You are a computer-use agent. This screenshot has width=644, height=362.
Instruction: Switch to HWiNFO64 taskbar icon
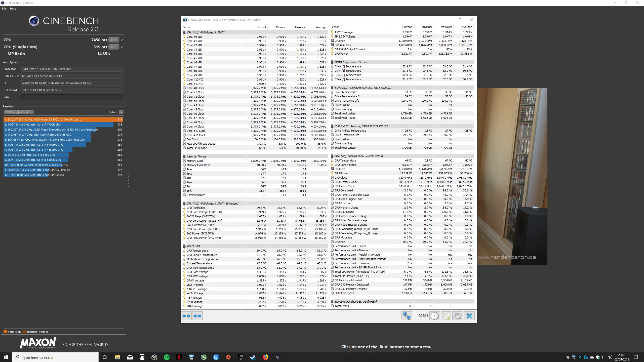pyautogui.click(x=191, y=357)
